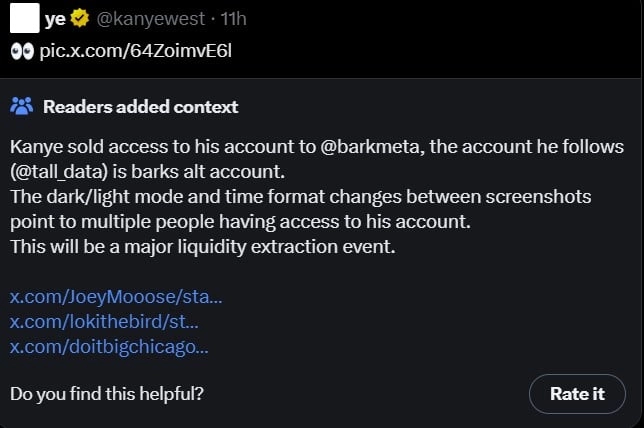Select the Readers added context heading
Screen dimensions: 644x428
coord(140,107)
